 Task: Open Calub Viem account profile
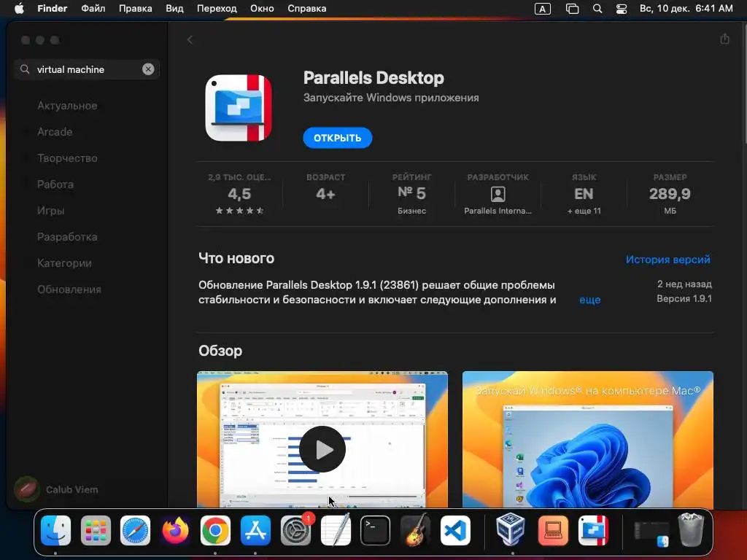coord(56,489)
